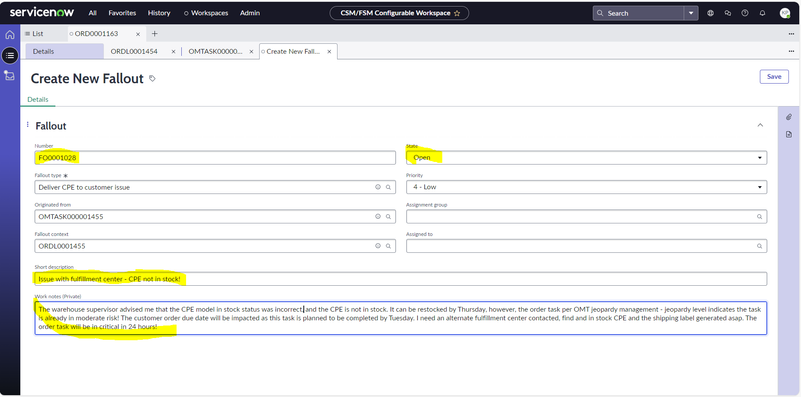Open the Priority dropdown showing 4 - Low

click(x=586, y=187)
